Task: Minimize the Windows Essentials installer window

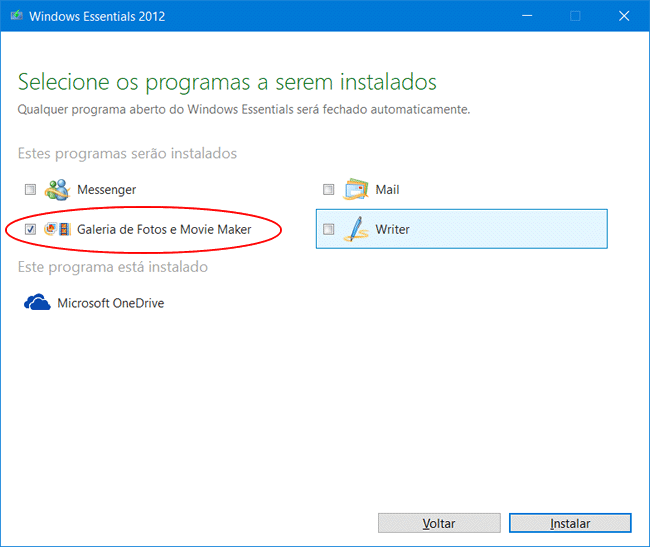Action: point(530,16)
